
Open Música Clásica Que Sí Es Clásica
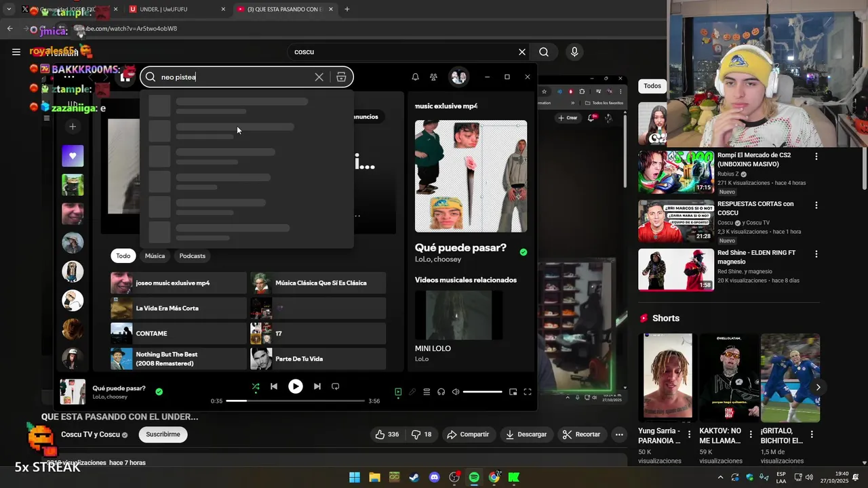point(318,283)
